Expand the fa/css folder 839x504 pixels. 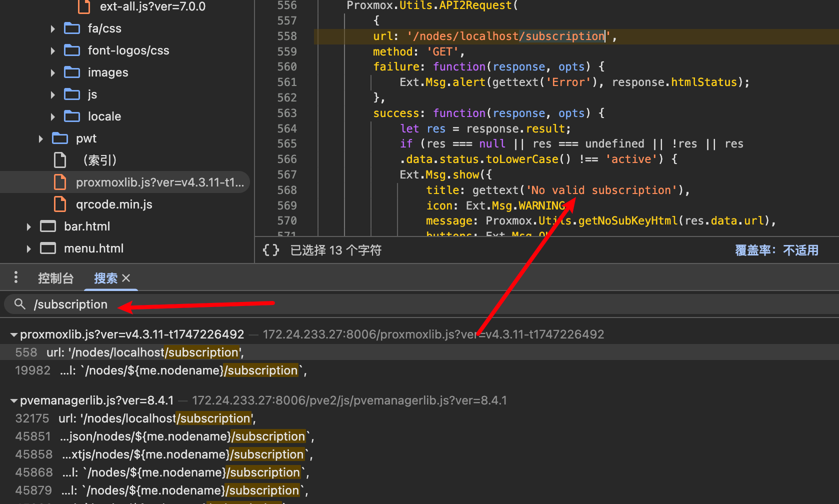[x=53, y=28]
